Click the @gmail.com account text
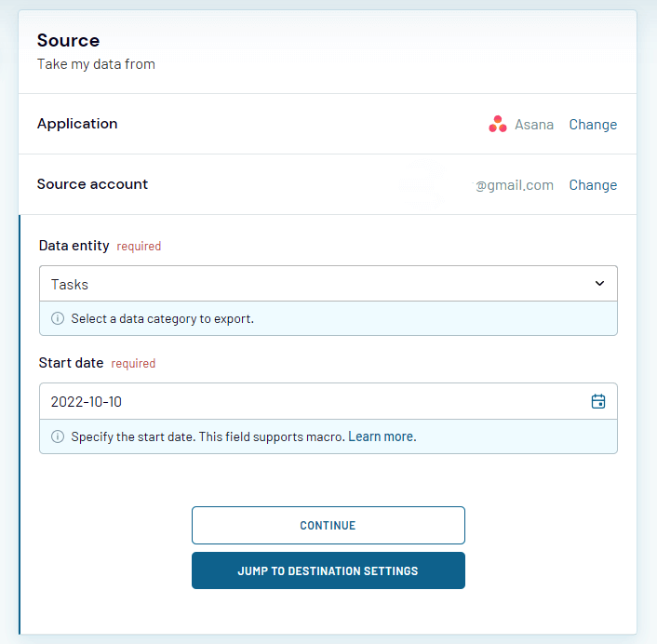The image size is (657, 644). (514, 185)
